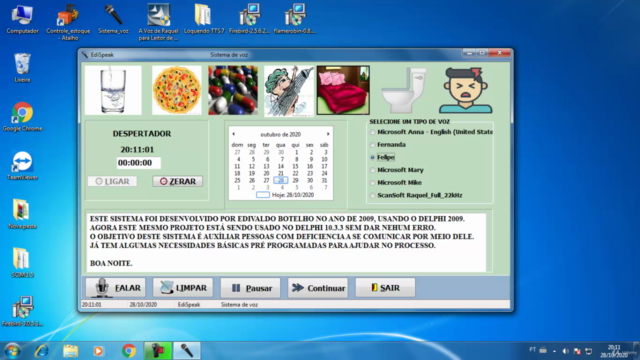Open Firebird-2.5.6.2 installer icon at top

[x=249, y=19]
